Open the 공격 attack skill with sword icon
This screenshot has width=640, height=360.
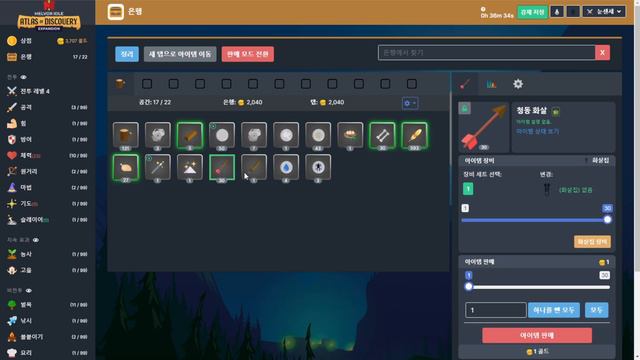coord(47,107)
